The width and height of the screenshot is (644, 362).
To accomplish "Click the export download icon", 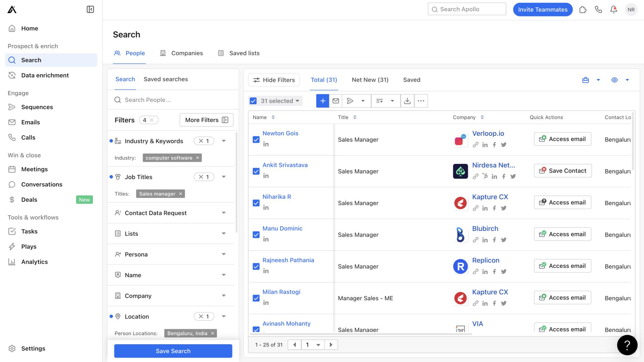I will pyautogui.click(x=407, y=101).
